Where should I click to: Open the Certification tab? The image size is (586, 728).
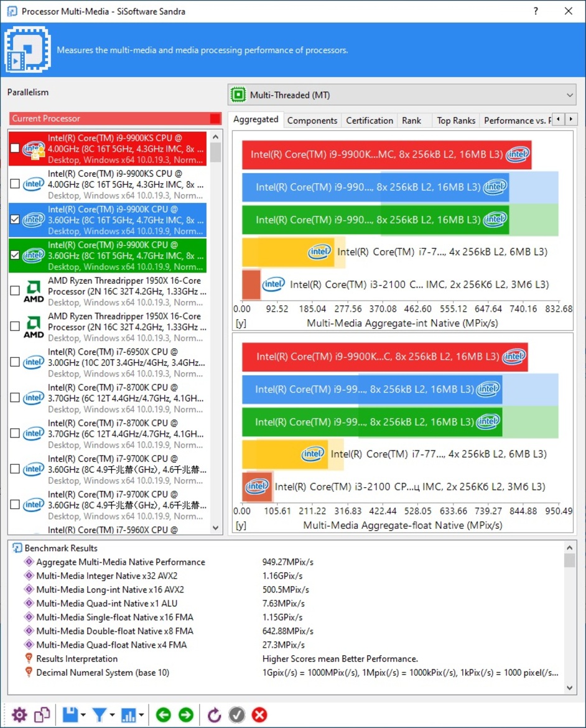coord(370,121)
